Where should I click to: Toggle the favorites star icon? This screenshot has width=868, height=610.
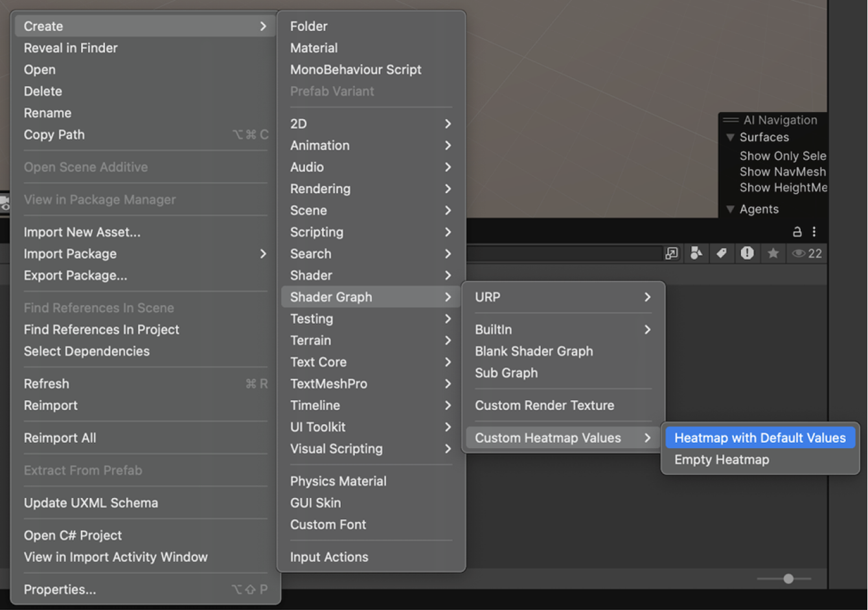(x=773, y=253)
